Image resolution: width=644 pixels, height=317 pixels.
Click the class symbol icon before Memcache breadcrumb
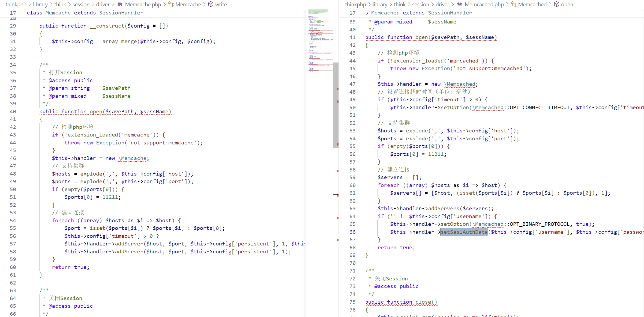pyautogui.click(x=171, y=4)
